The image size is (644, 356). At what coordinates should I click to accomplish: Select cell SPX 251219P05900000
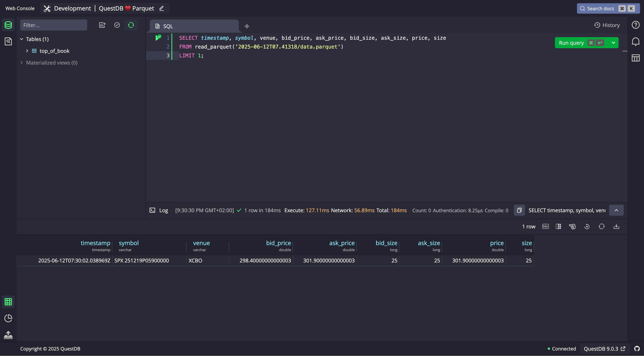pyautogui.click(x=149, y=260)
